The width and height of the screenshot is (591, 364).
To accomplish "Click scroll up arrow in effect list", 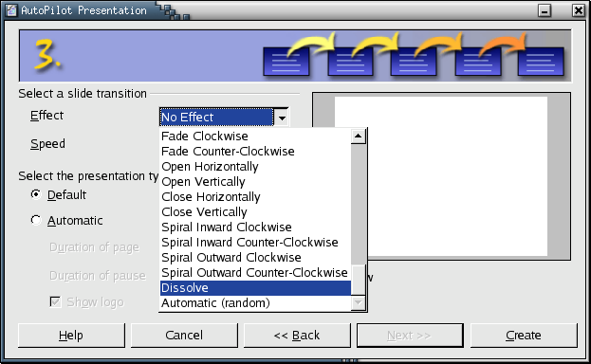I will (358, 136).
